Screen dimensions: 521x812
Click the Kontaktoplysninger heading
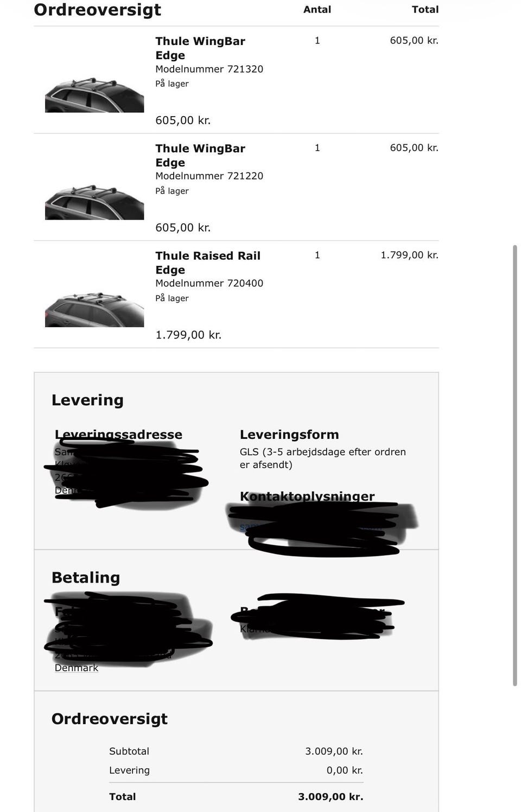(x=307, y=496)
